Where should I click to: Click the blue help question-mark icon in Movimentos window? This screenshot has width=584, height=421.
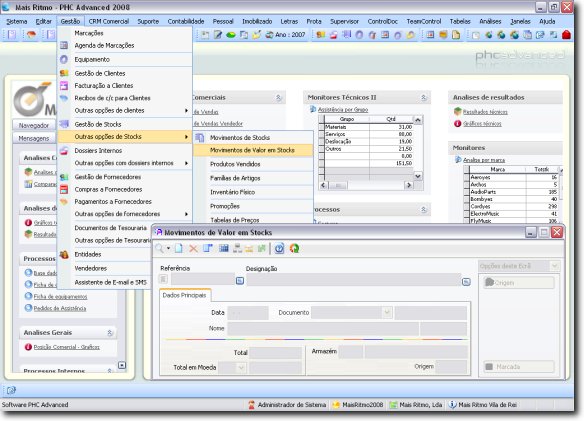[x=279, y=248]
